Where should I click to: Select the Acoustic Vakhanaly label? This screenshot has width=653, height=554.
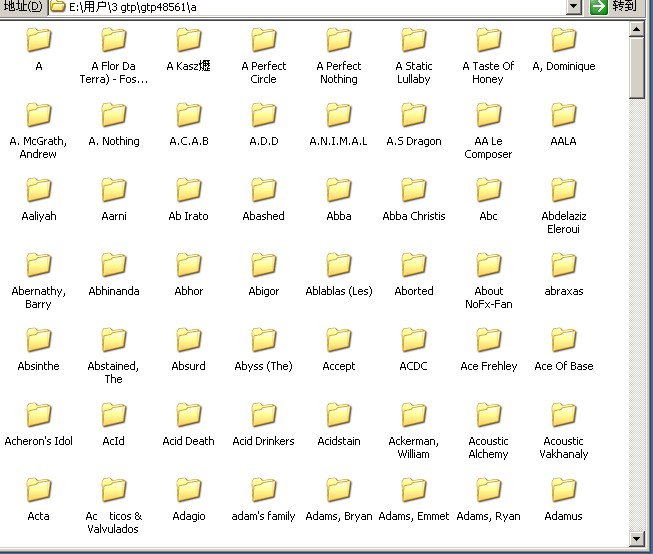(563, 447)
